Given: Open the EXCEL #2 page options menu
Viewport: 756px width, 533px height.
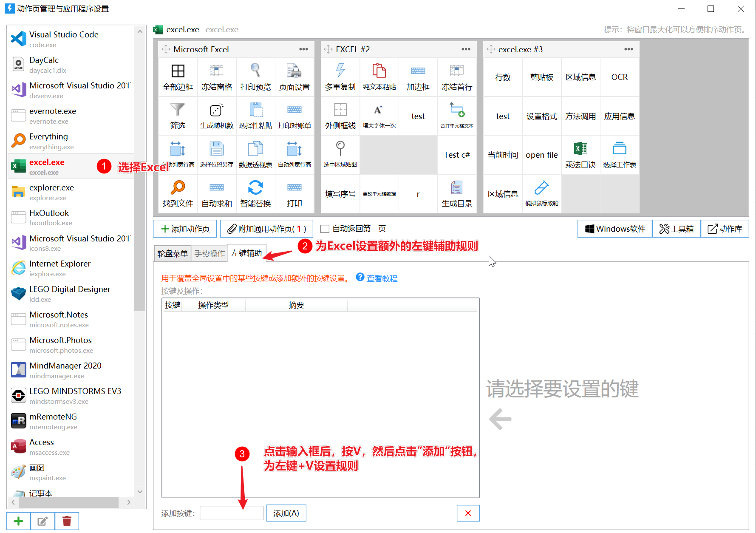Looking at the screenshot, I should coord(466,49).
